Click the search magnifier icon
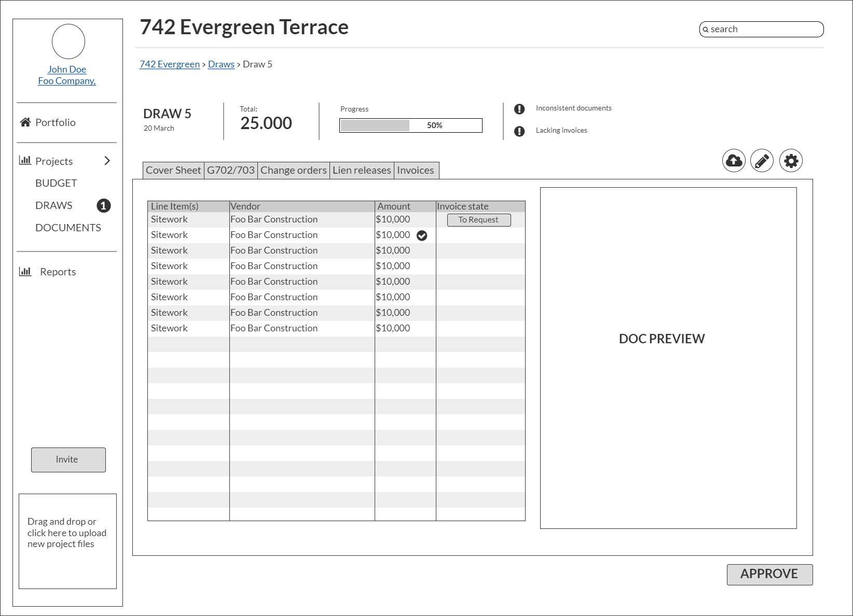Screen dimensions: 853x616 [706, 30]
